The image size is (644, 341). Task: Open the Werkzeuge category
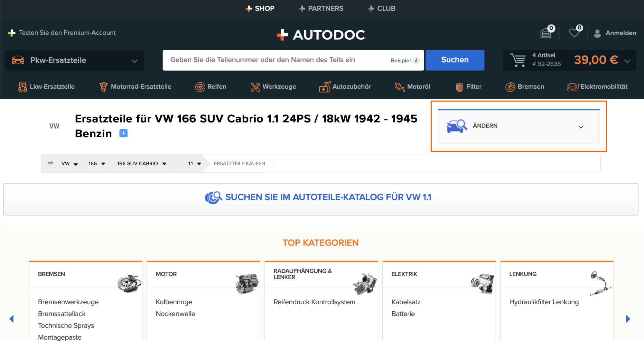273,87
